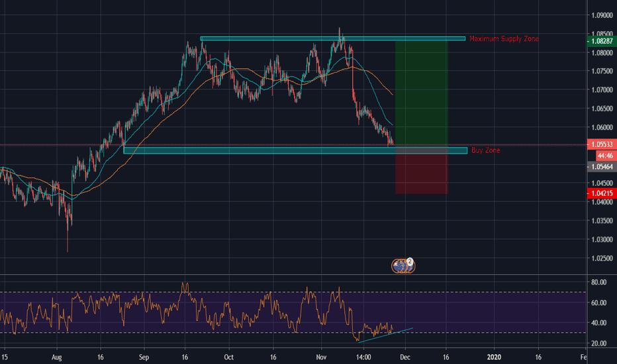Click the green 1.08287 take-profit price tag
This screenshot has height=364, width=617.
point(601,40)
